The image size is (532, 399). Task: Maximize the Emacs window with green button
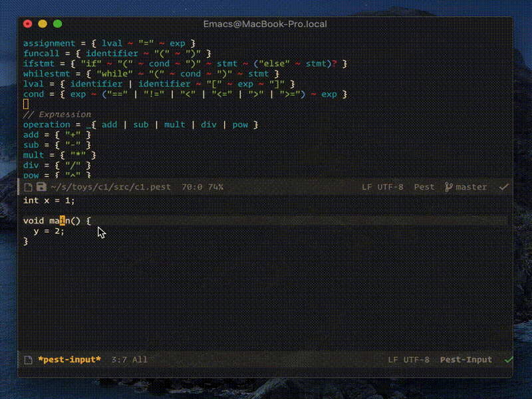[x=58, y=24]
